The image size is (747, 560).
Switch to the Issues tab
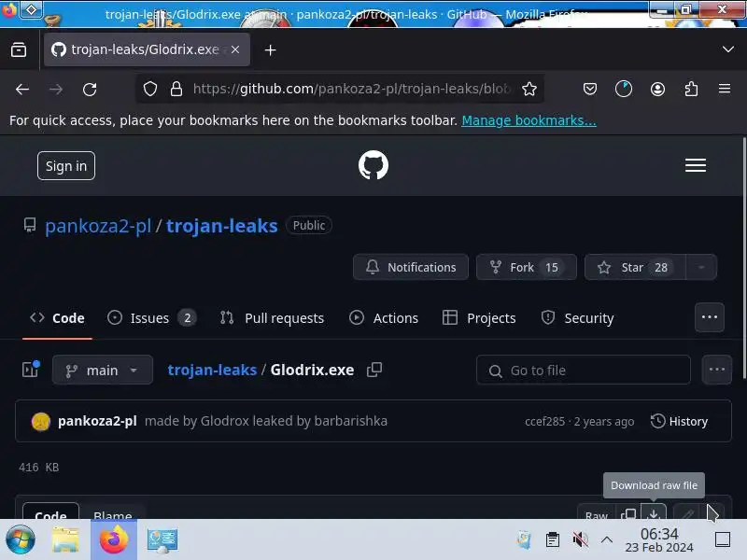(151, 318)
